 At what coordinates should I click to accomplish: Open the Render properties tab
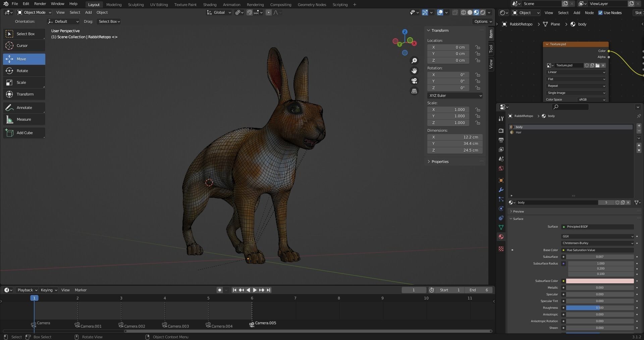(501, 130)
